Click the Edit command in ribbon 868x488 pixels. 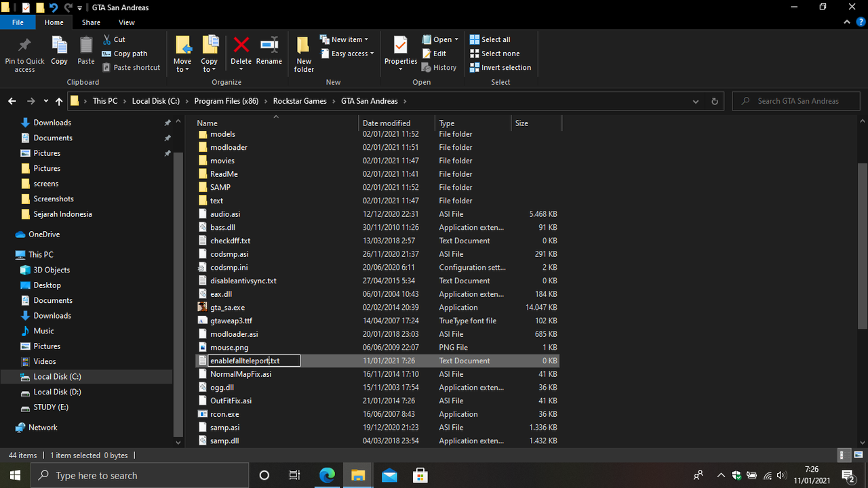tap(434, 54)
